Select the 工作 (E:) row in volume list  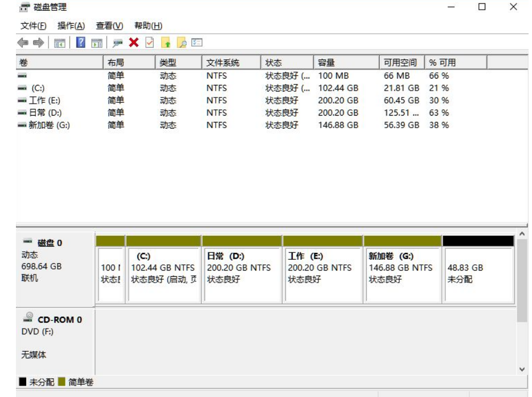(44, 100)
